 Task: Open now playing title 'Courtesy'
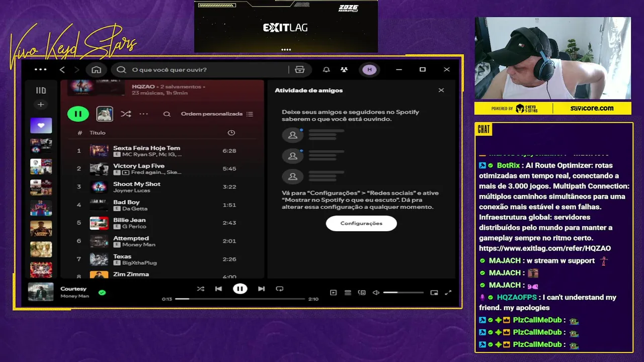(x=73, y=289)
